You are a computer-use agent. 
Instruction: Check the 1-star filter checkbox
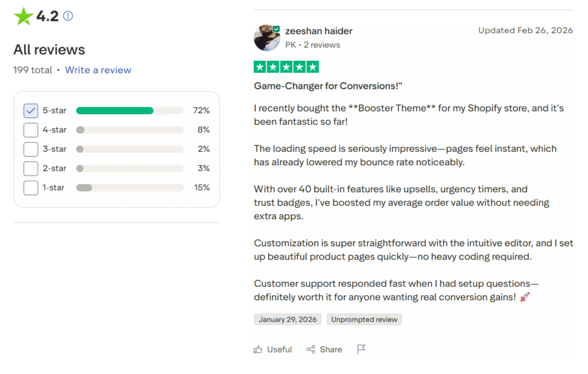coord(30,188)
